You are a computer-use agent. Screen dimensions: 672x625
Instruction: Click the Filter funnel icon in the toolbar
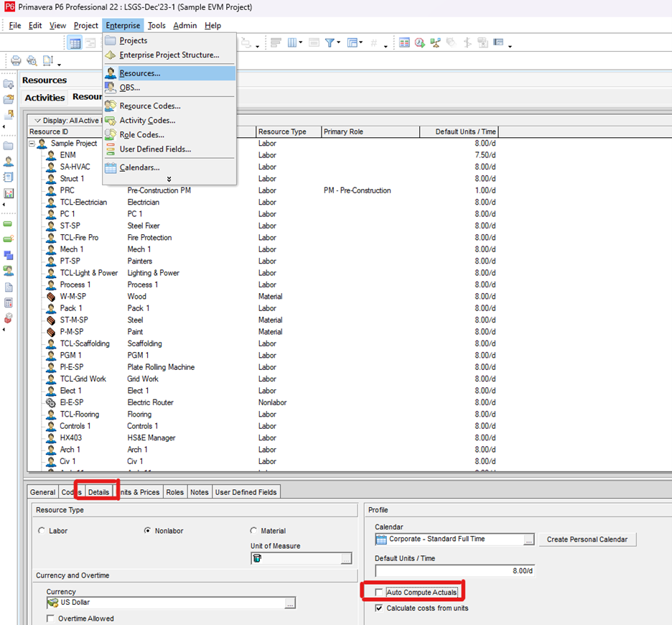[330, 43]
